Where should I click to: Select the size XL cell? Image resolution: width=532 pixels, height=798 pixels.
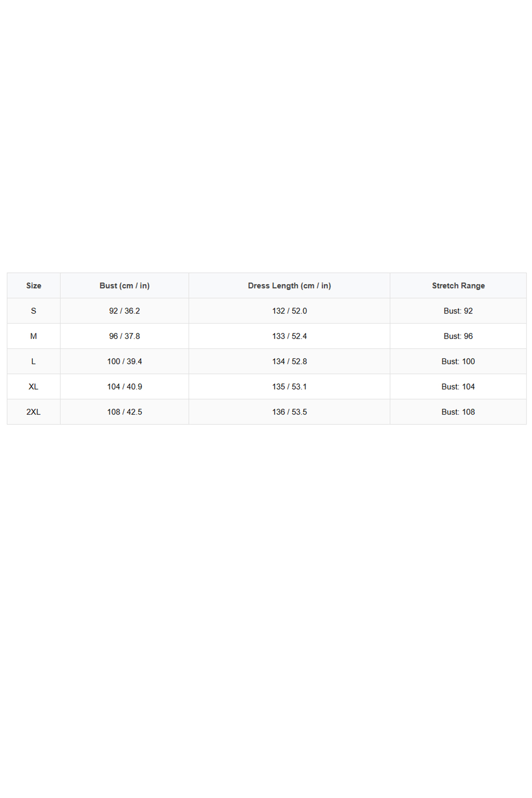[x=34, y=387]
